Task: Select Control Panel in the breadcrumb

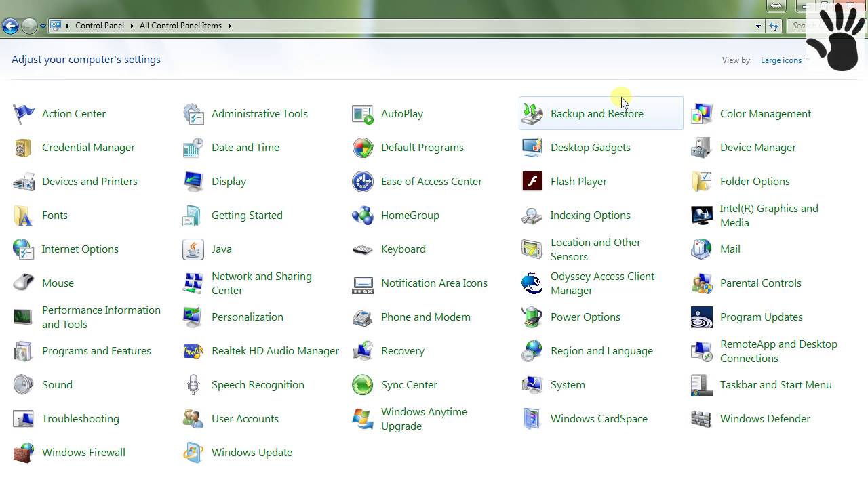Action: coord(100,26)
